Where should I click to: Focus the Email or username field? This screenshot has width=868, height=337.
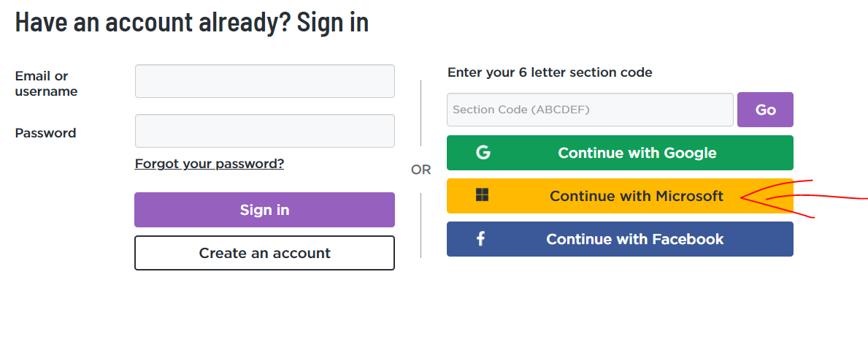pos(264,81)
